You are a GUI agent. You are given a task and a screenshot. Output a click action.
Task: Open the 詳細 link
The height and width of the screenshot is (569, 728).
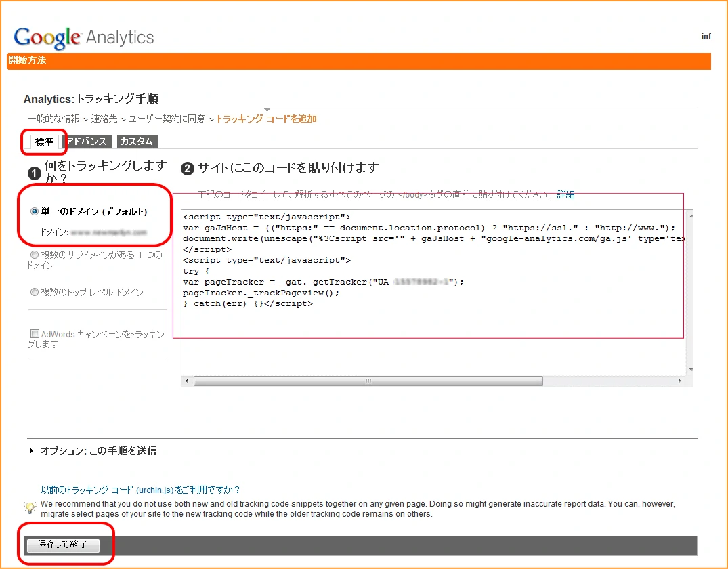click(x=565, y=194)
